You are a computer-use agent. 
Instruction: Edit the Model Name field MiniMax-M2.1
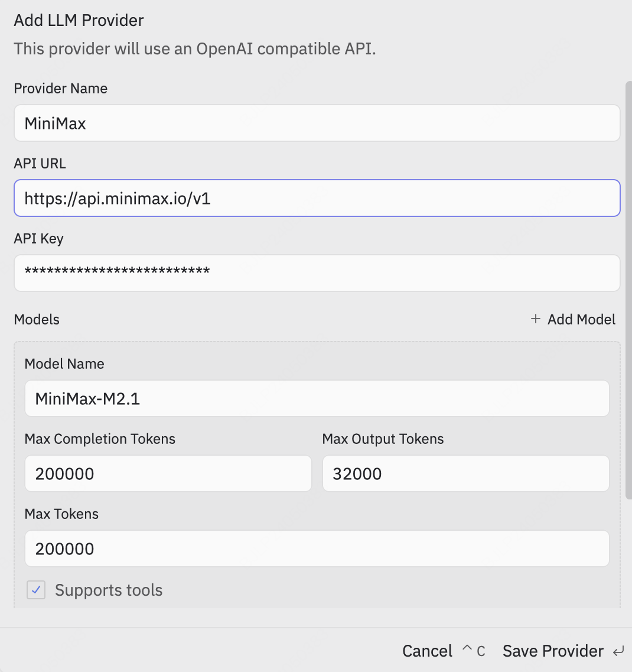tap(317, 398)
